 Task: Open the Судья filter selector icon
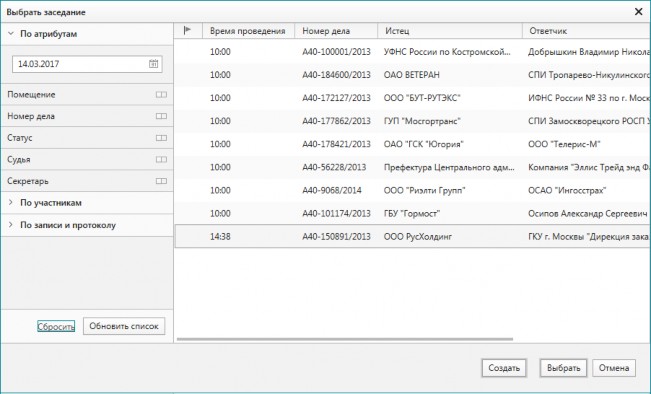point(161,159)
